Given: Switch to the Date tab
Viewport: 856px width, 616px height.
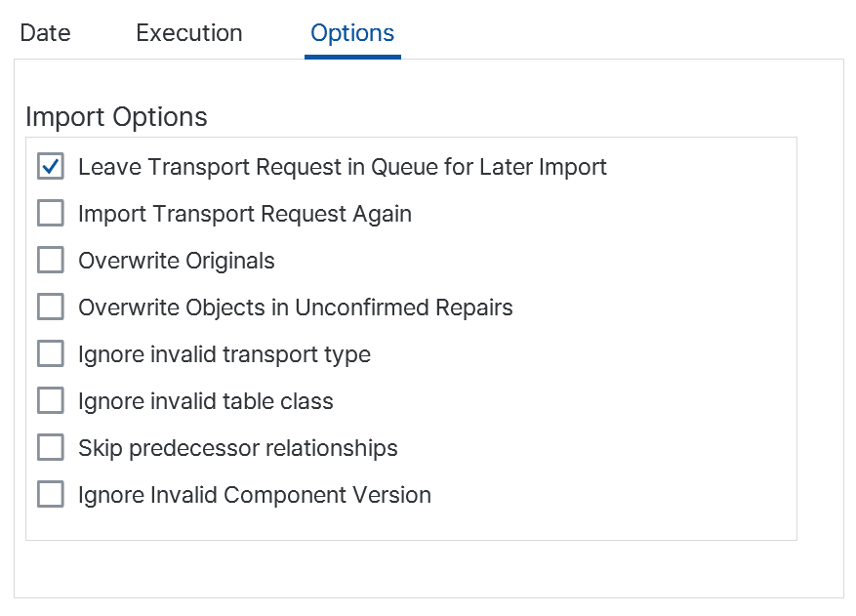Looking at the screenshot, I should [45, 33].
